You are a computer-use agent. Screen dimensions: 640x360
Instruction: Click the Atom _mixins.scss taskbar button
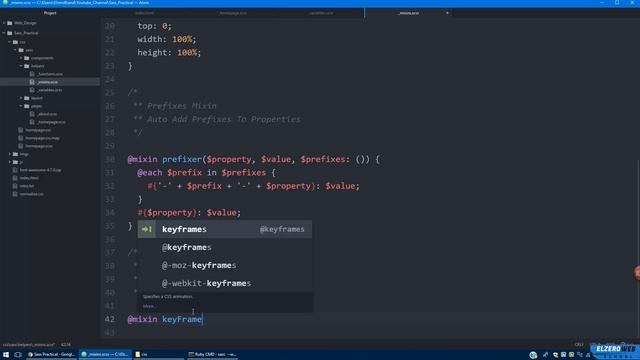[x=105, y=354]
